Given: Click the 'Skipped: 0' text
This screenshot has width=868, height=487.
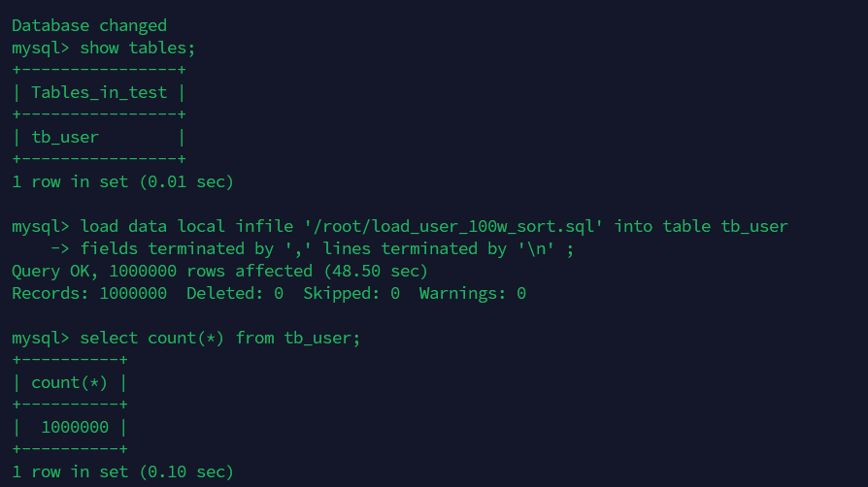Looking at the screenshot, I should (x=351, y=293).
